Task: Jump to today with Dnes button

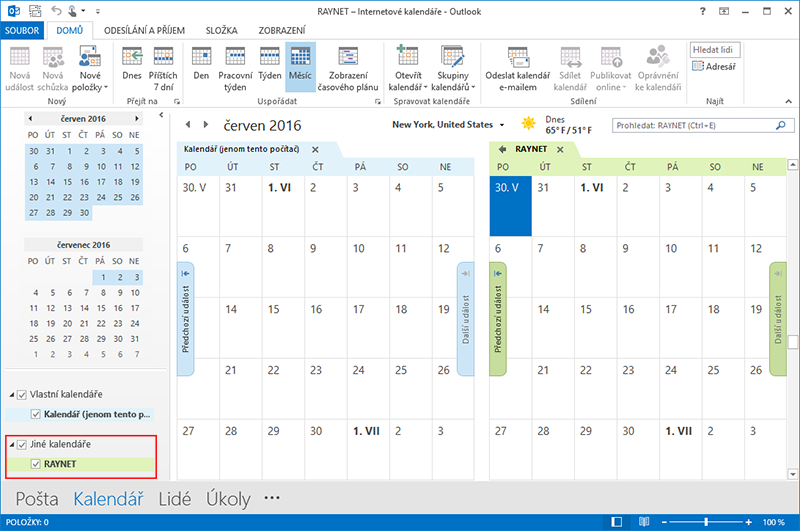Action: coord(132,63)
